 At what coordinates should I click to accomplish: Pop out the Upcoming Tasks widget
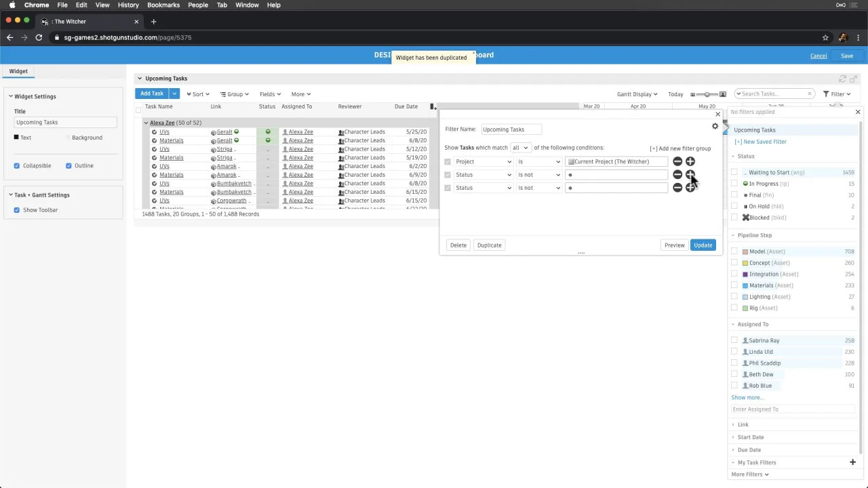pyautogui.click(x=854, y=79)
